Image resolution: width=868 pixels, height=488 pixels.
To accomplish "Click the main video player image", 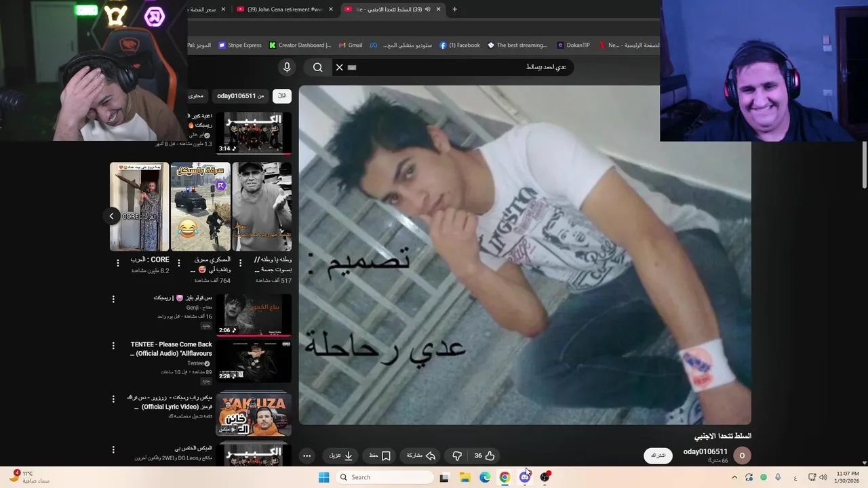I will click(525, 255).
